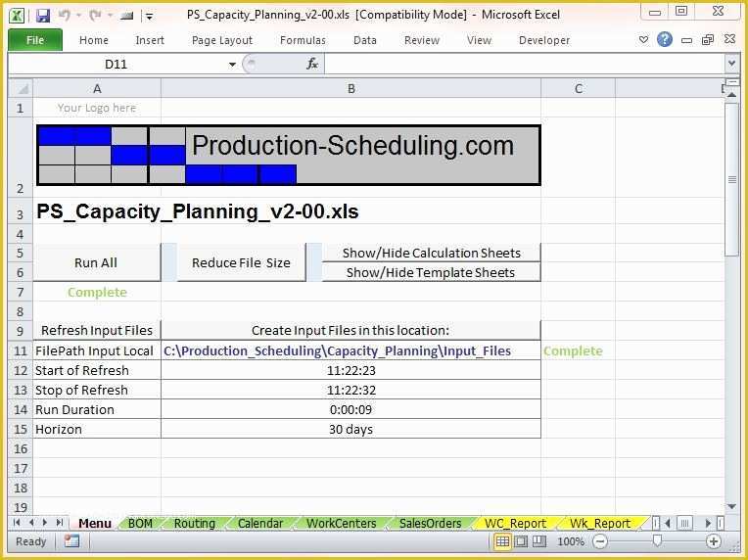
Task: Minimize the ribbon with the heart-shaped caret icon
Action: pos(643,39)
